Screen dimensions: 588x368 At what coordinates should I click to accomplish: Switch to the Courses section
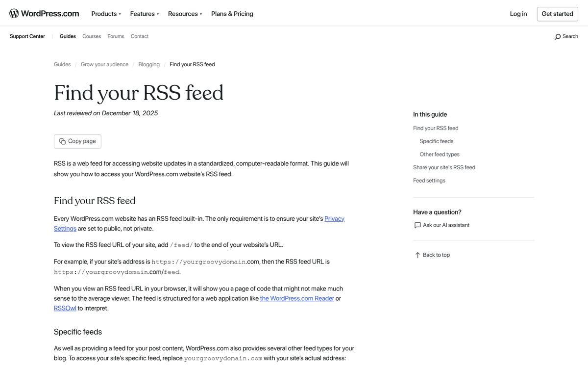pyautogui.click(x=91, y=36)
